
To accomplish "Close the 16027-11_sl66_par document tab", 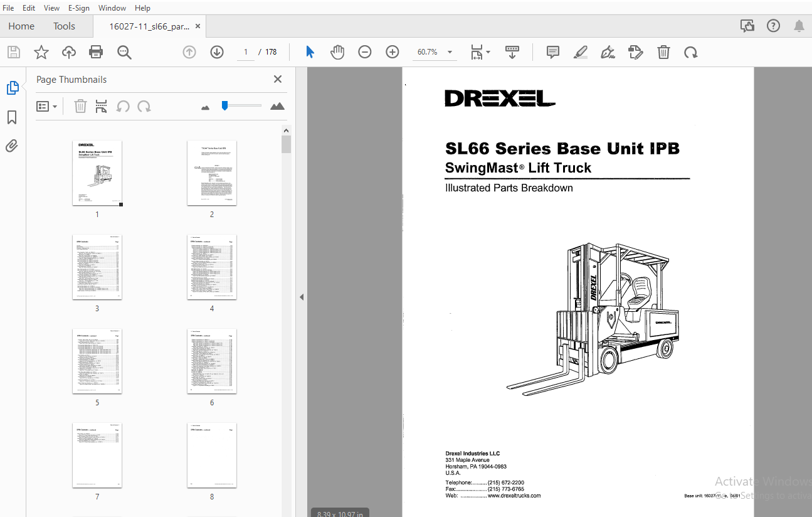I will click(x=198, y=26).
